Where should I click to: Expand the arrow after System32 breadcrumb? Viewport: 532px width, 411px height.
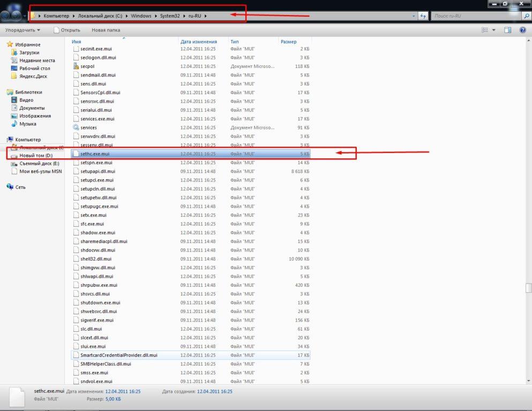pos(184,16)
